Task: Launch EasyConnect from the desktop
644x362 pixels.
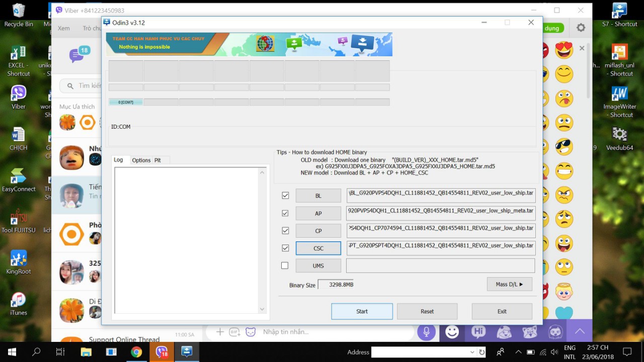Action: coord(19,180)
